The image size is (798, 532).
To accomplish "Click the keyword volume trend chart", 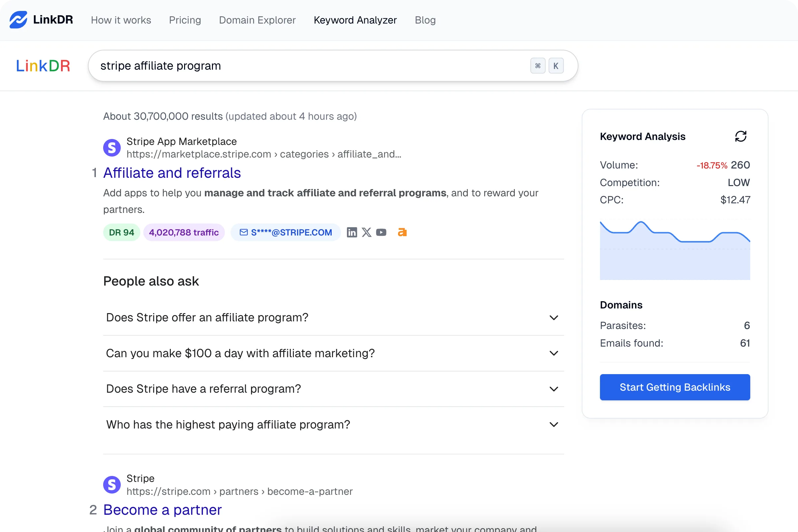I will coord(675,250).
